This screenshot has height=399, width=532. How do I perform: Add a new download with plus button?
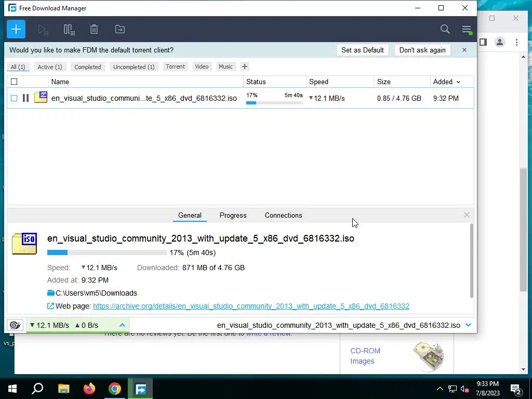pos(16,29)
